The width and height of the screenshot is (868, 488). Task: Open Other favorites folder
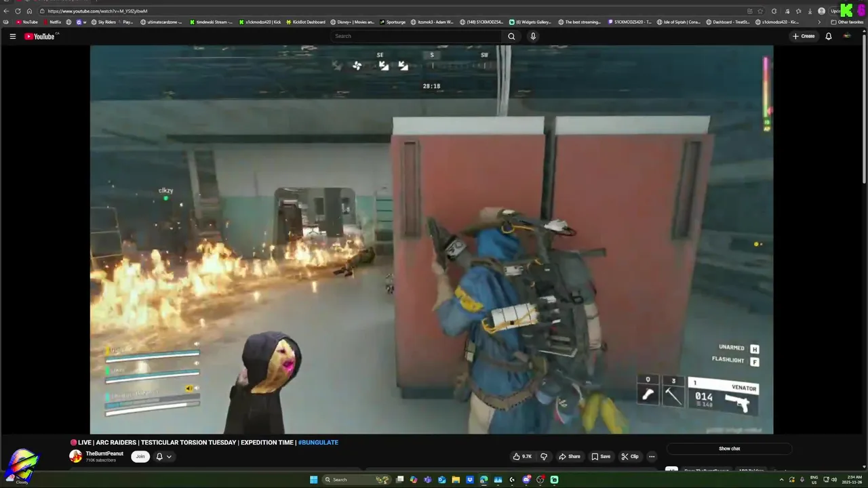pos(847,22)
